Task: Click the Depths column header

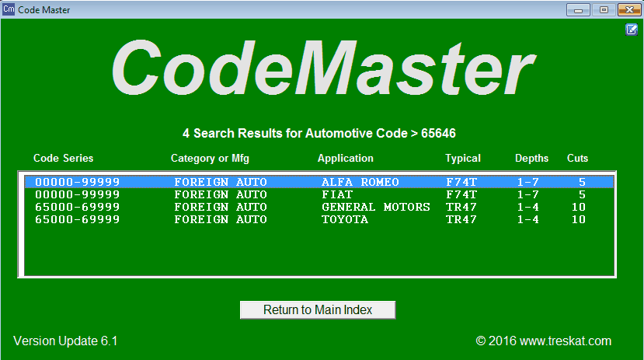Action: pos(531,158)
